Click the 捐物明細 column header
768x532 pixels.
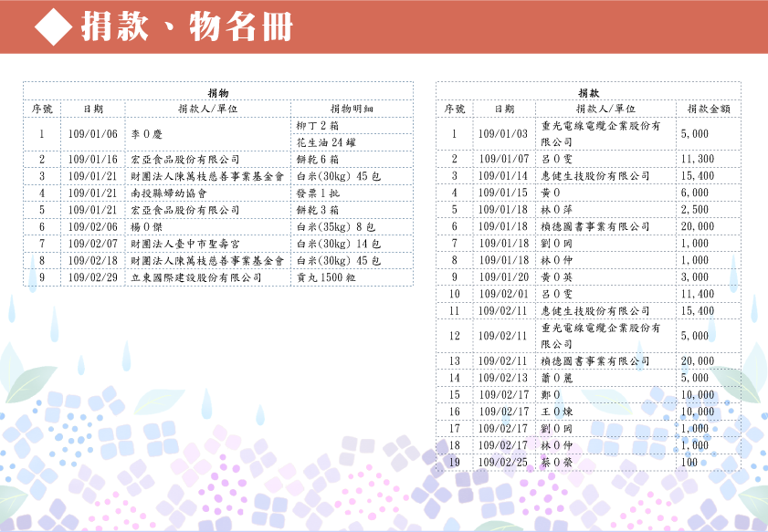(x=352, y=108)
